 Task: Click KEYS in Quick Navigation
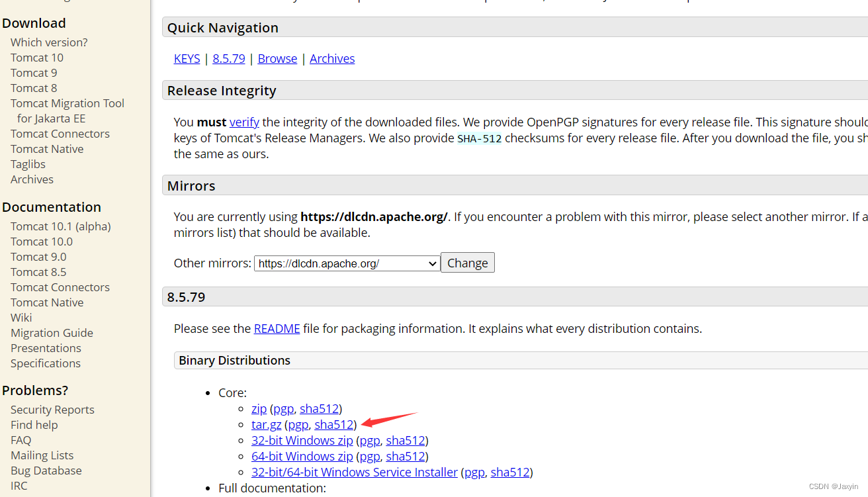tap(187, 59)
